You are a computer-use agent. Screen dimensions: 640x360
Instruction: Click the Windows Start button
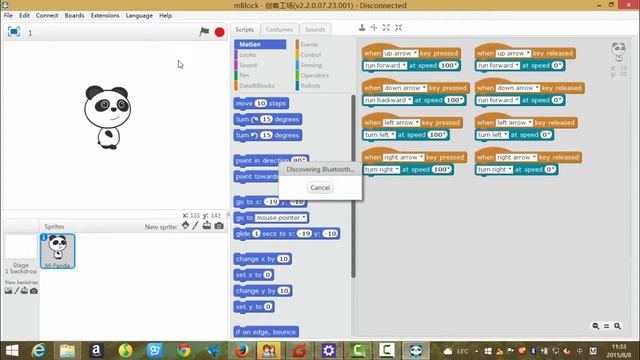[12, 350]
